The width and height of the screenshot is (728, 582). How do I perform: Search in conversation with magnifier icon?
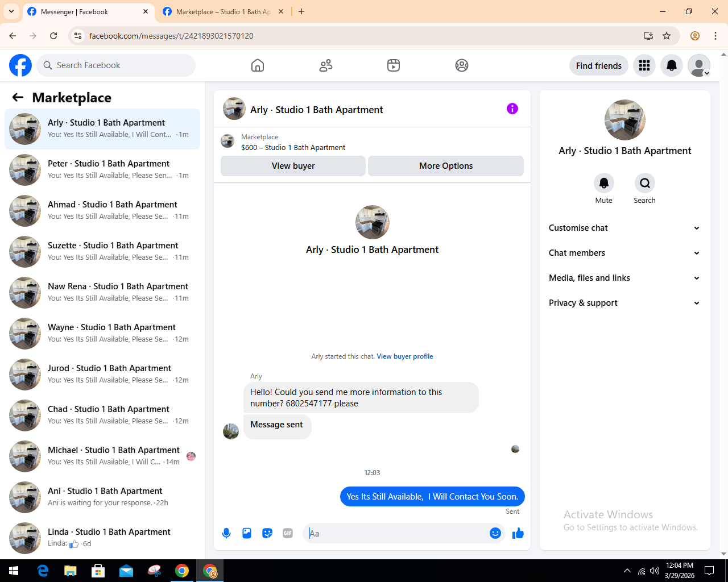click(x=645, y=183)
